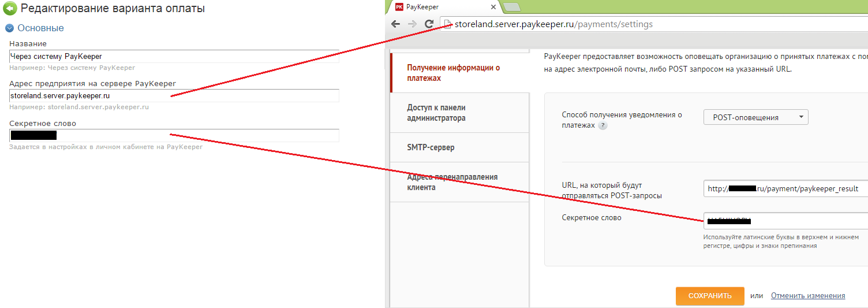Click the Способ получения уведомления о платежах label
The width and height of the screenshot is (868, 308).
click(622, 120)
